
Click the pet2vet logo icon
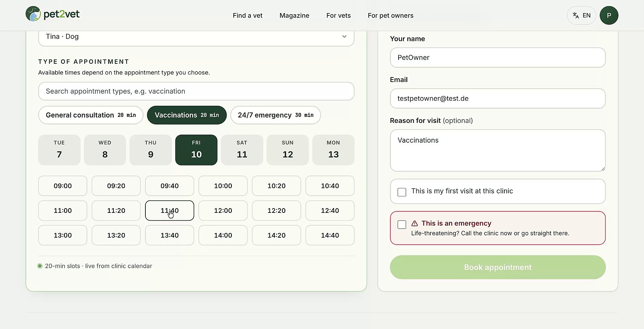[x=33, y=14]
